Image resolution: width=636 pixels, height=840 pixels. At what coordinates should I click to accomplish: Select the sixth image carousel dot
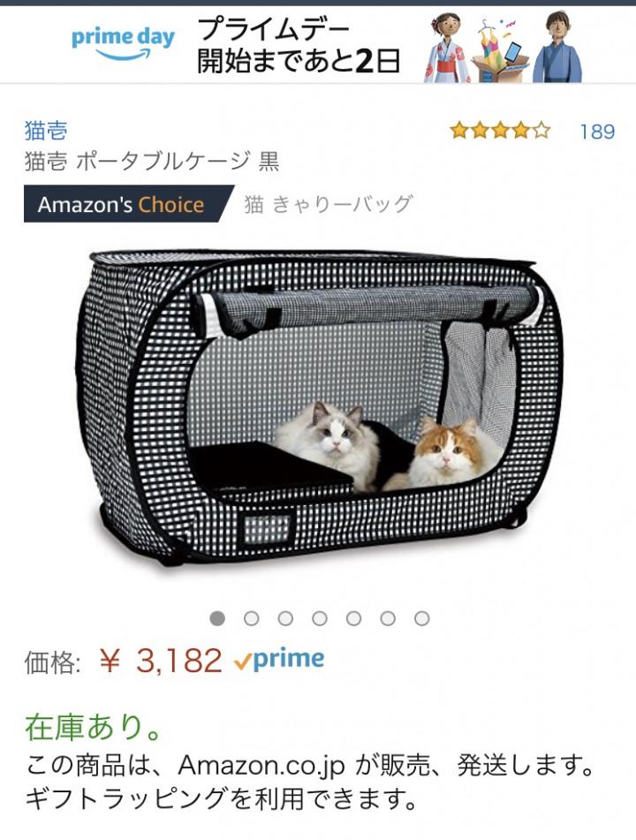pos(388,619)
